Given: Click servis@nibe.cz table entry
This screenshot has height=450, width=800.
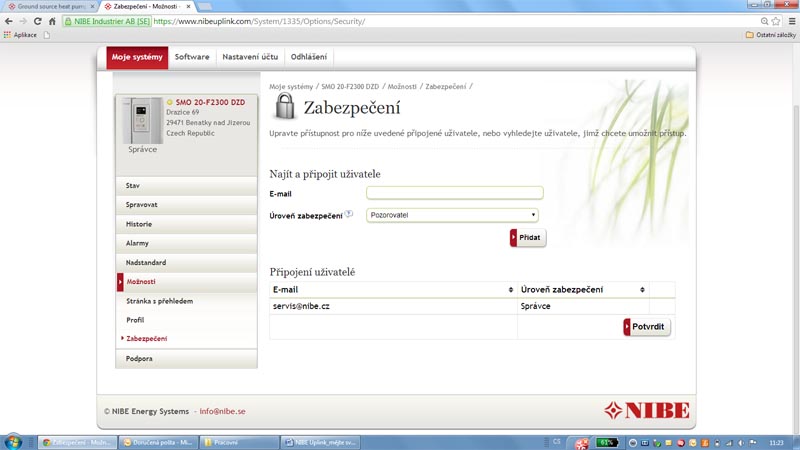Looking at the screenshot, I should click(301, 306).
